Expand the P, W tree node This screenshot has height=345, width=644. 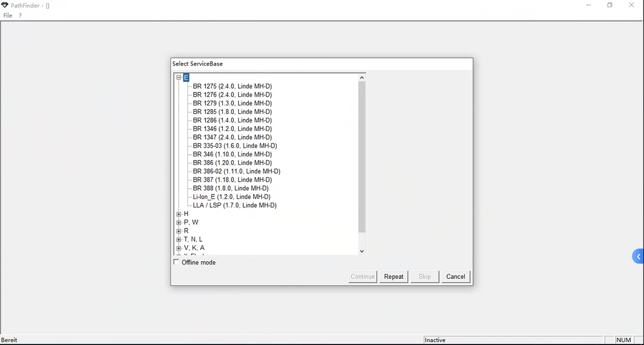179,222
